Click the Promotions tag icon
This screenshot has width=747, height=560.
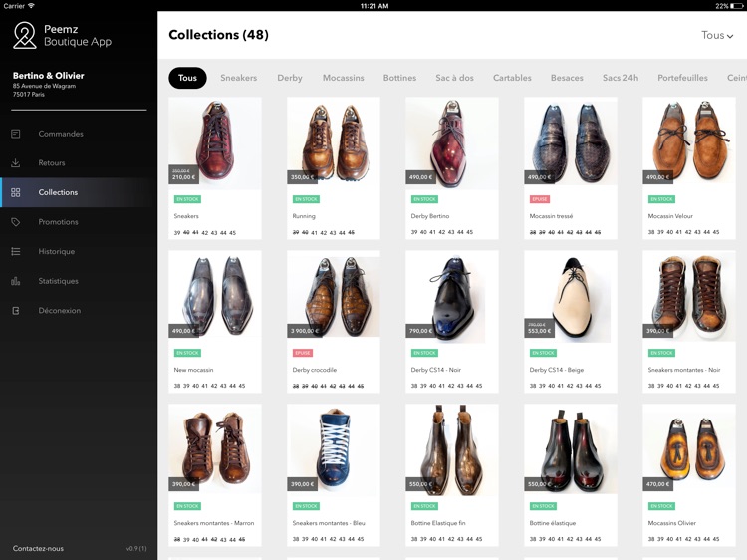click(x=16, y=222)
